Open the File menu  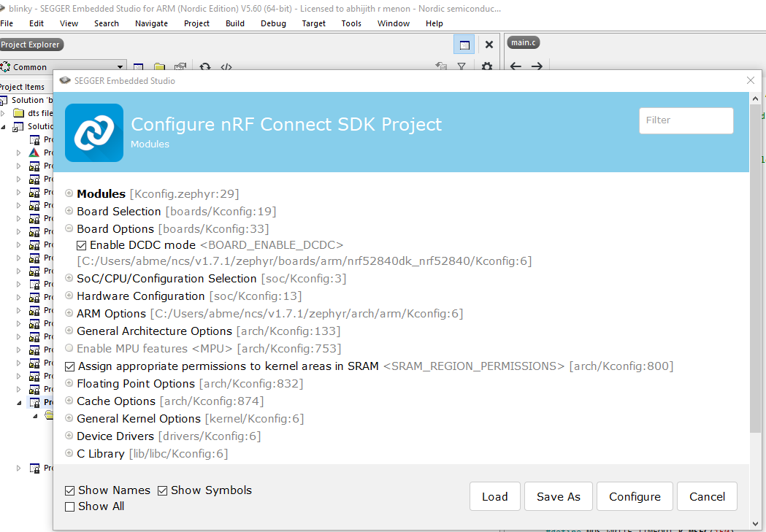pyautogui.click(x=7, y=23)
